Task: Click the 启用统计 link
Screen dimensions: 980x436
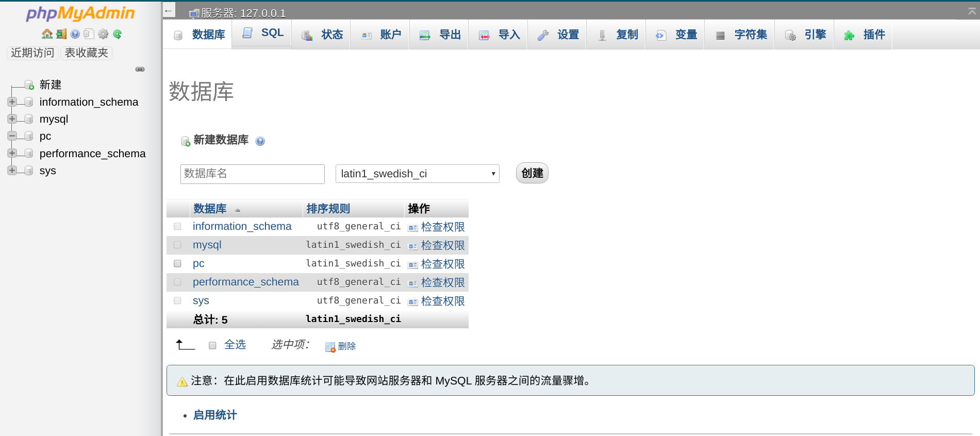Action: pos(215,415)
